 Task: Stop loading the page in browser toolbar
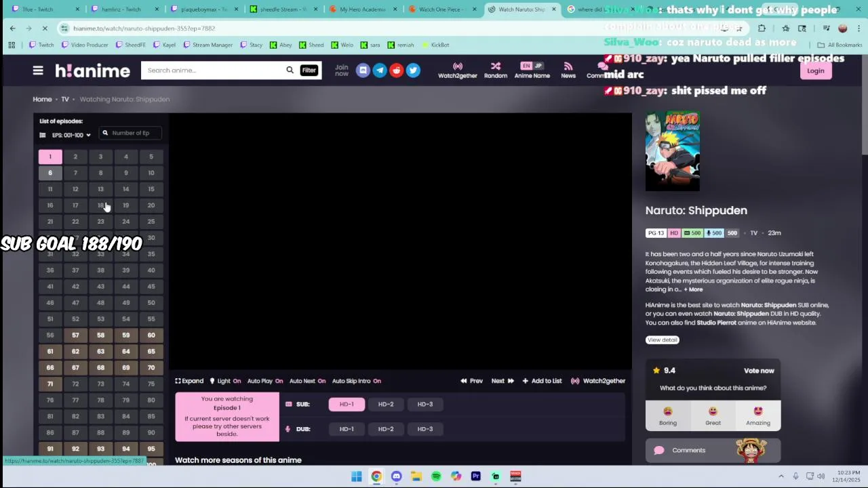[45, 28]
